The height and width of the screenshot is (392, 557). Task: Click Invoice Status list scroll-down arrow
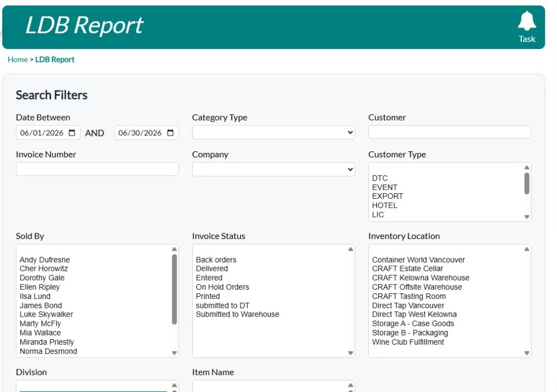click(x=351, y=353)
